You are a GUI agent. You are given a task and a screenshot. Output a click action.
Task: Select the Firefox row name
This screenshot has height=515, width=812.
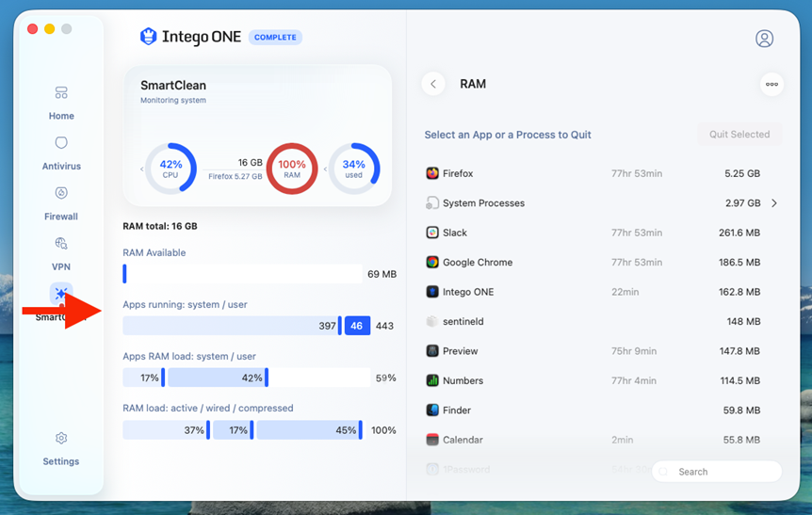[x=458, y=173]
